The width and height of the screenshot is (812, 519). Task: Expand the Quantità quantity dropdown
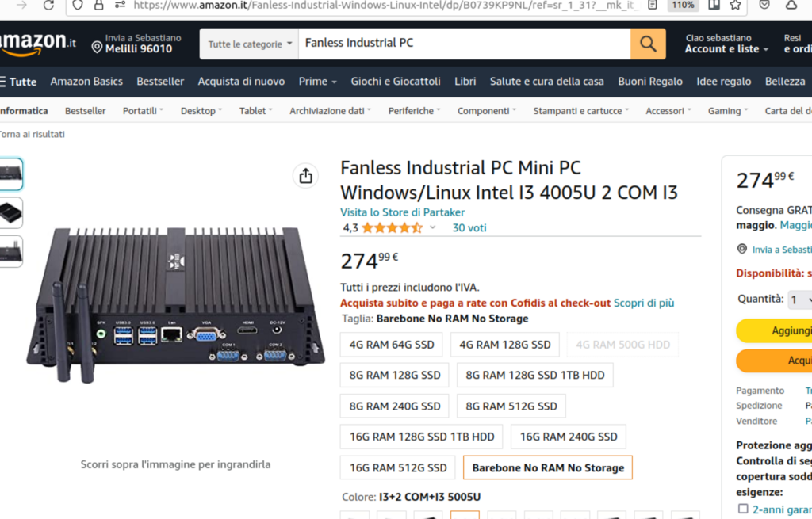point(799,300)
